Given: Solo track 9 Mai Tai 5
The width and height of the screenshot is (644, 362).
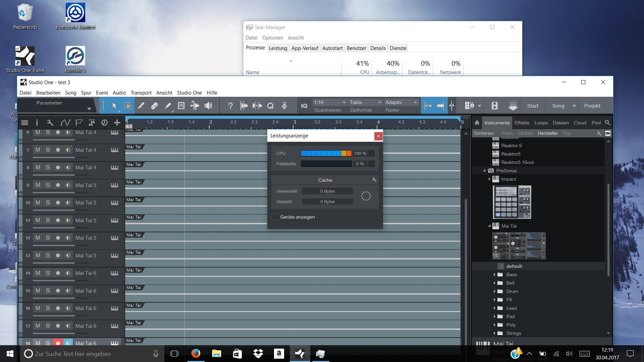Looking at the screenshot, I should [x=48, y=185].
